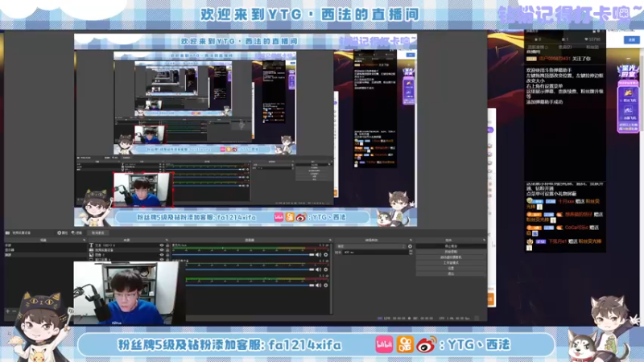
Task: Select the third highlighted scene in scenes list
Action: coord(45,255)
